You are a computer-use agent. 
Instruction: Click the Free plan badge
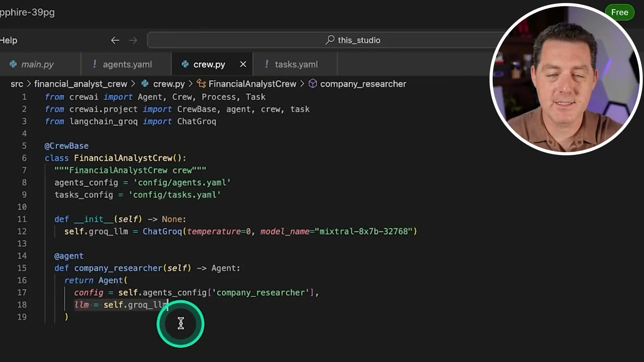pyautogui.click(x=619, y=12)
